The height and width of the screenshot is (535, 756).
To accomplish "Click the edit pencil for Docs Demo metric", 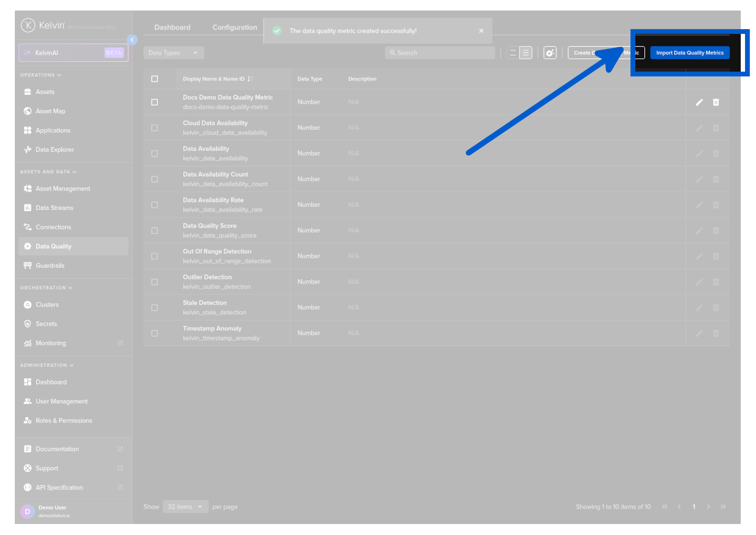I will click(699, 102).
